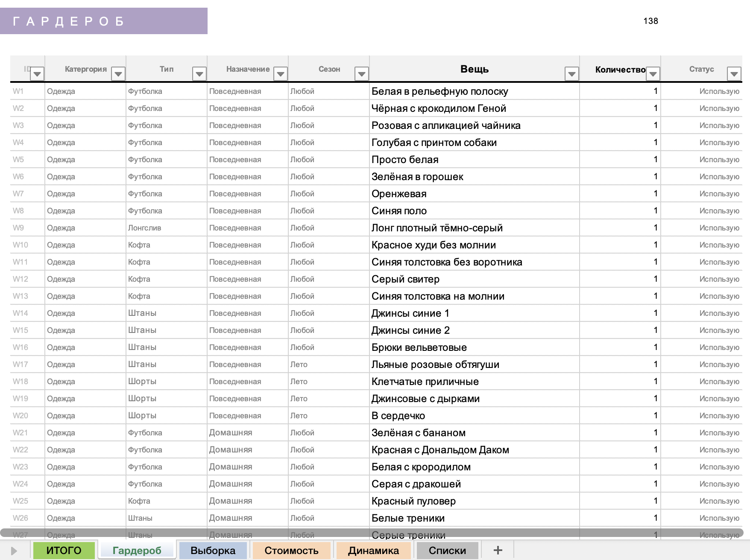Open the Количество filter dropdown
The width and height of the screenshot is (750, 560).
pos(653,74)
